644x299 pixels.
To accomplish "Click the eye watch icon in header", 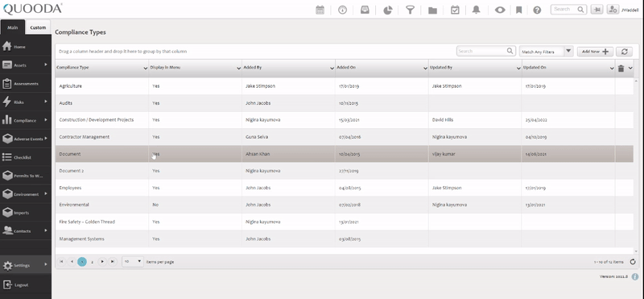I will [x=500, y=10].
